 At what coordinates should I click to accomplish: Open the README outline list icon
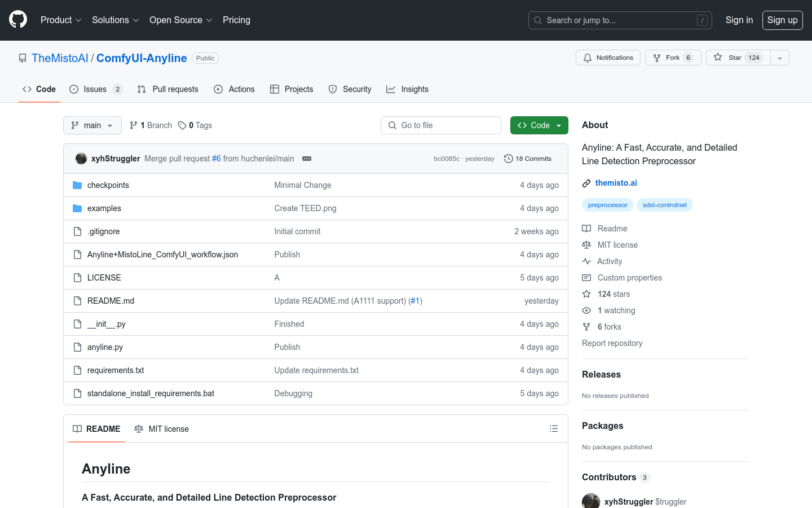[x=554, y=429]
